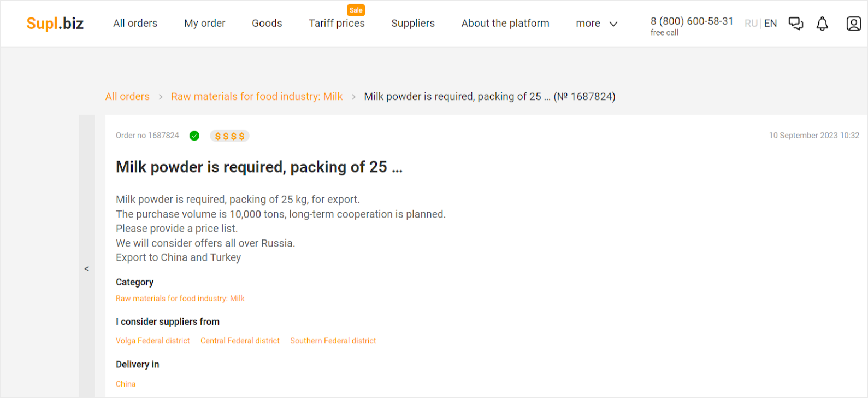Screen dimensions: 868x398
Task: Open the chat messages icon
Action: pyautogui.click(x=796, y=24)
